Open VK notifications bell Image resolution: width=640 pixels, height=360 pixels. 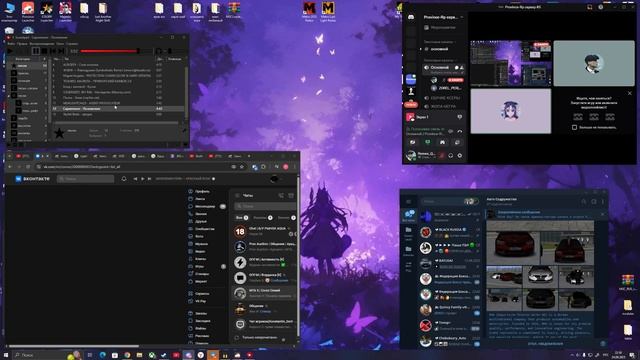coord(124,179)
